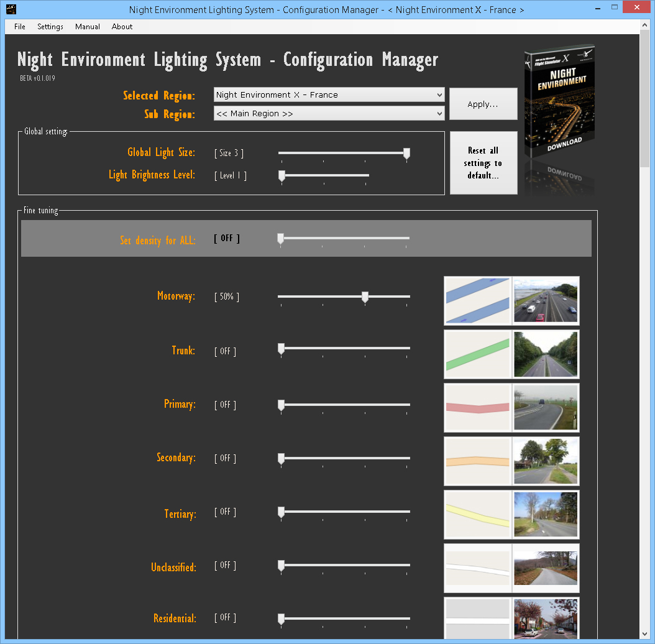Click the Night Environment product box image
Viewport: 655px width, 644px height.
click(559, 100)
